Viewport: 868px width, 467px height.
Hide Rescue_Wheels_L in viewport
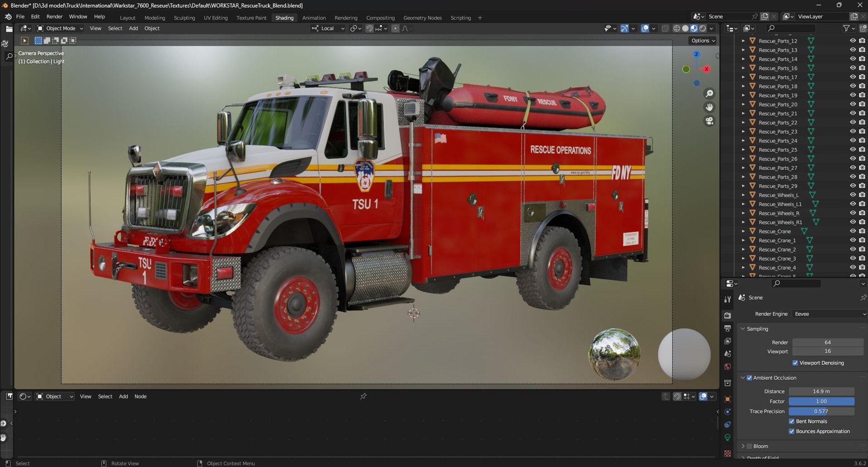853,195
